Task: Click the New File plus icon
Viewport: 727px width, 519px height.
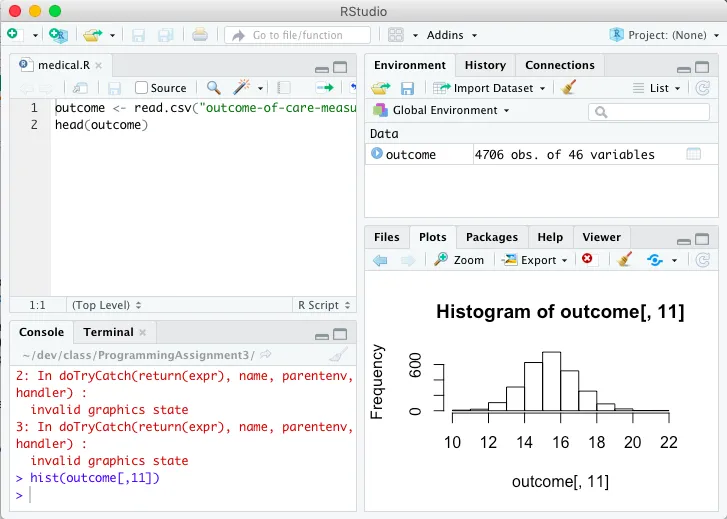Action: 14,35
